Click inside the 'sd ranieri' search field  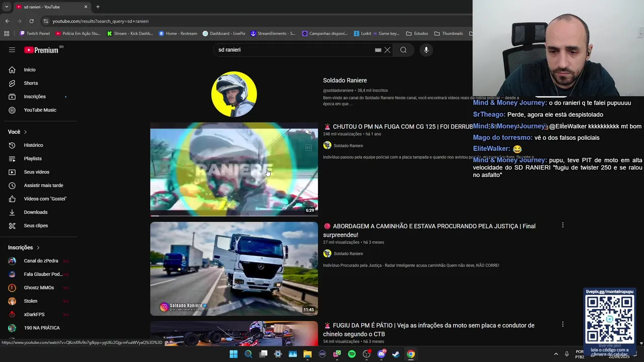click(294, 50)
